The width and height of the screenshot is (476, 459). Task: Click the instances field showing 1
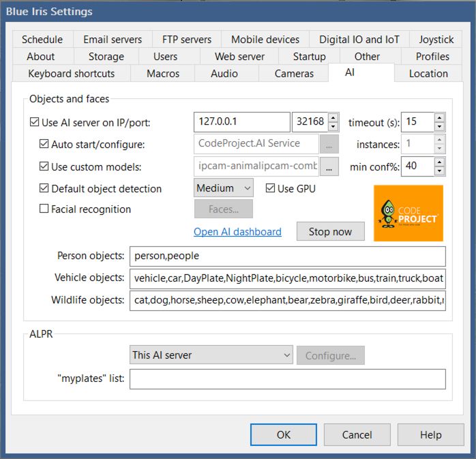pyautogui.click(x=418, y=144)
